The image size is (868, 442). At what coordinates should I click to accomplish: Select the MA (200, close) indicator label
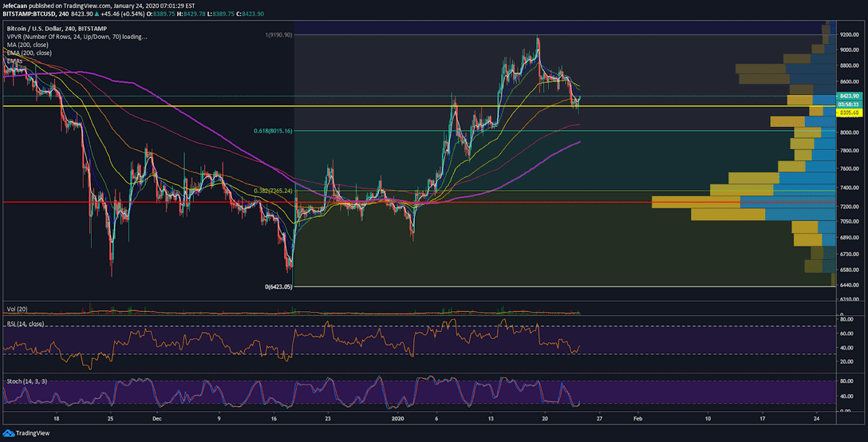point(28,45)
